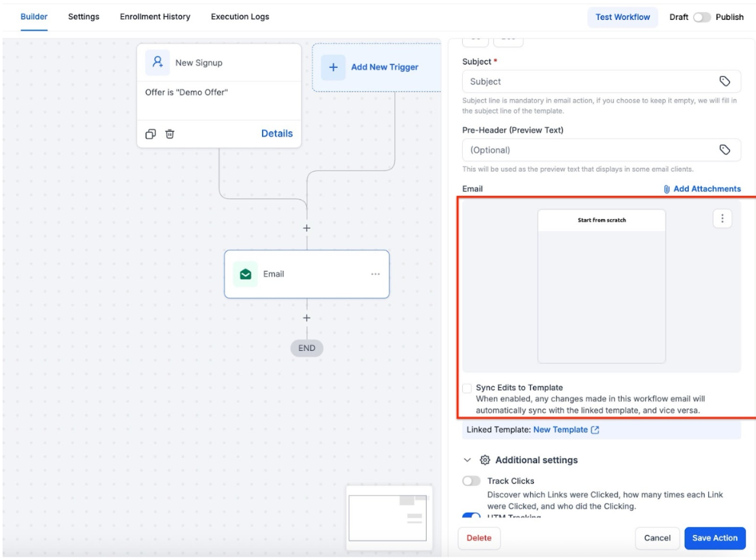The width and height of the screenshot is (756, 560).
Task: Open the New Template linked template
Action: pyautogui.click(x=560, y=430)
